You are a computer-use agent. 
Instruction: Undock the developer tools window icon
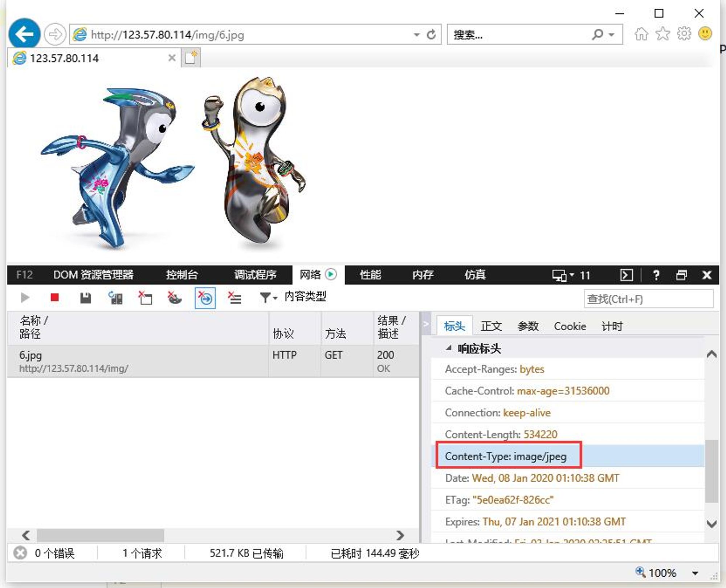tap(681, 275)
